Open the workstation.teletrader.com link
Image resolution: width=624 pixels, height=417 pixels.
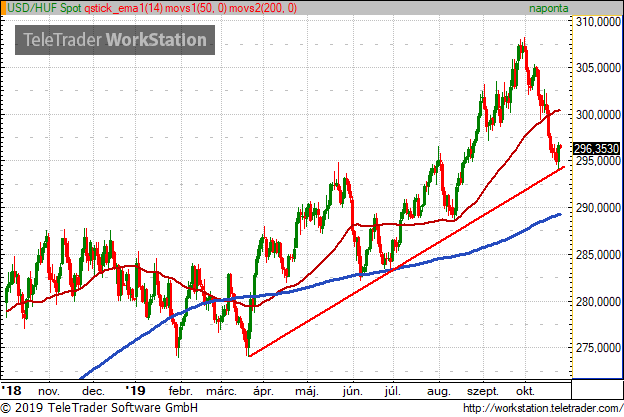tap(543, 409)
